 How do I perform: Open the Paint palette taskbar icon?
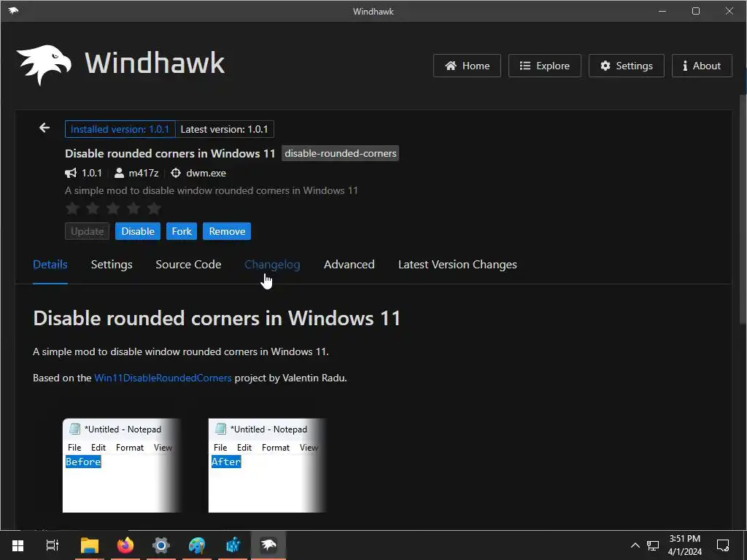(x=197, y=545)
